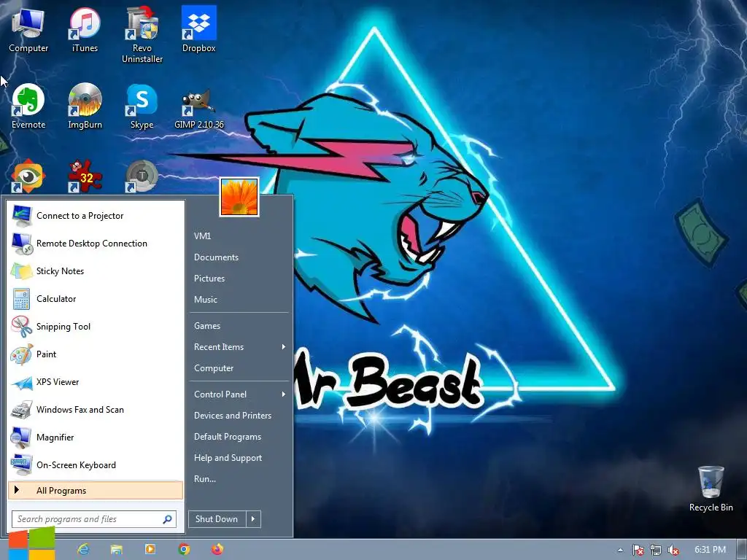Open the Computer desktop icon

pos(28,29)
